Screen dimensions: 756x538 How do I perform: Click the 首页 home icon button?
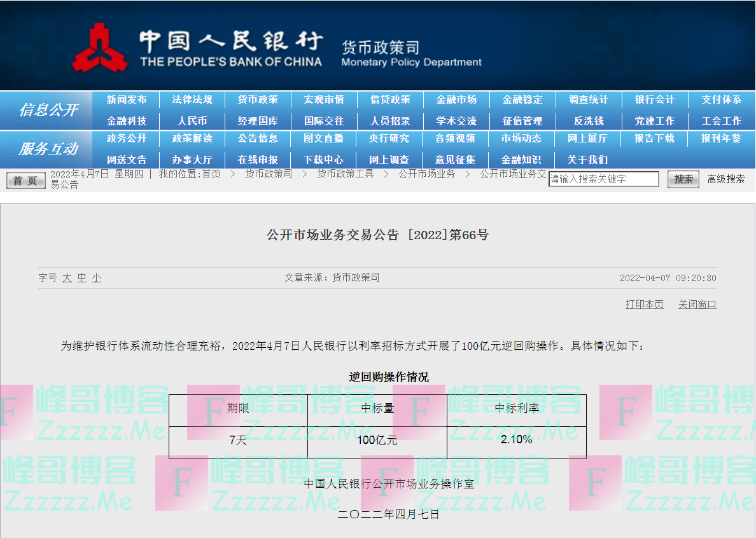coord(25,180)
